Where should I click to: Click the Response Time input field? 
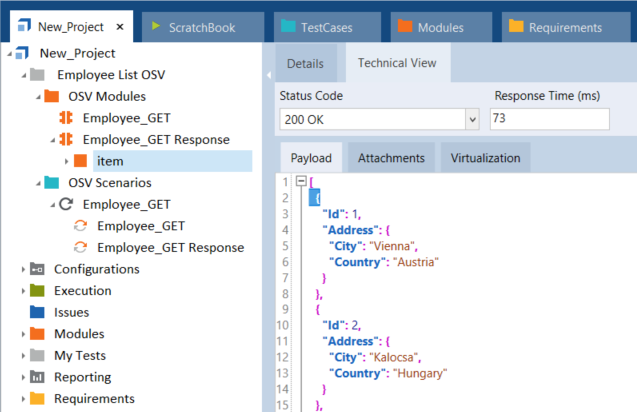pyautogui.click(x=549, y=119)
